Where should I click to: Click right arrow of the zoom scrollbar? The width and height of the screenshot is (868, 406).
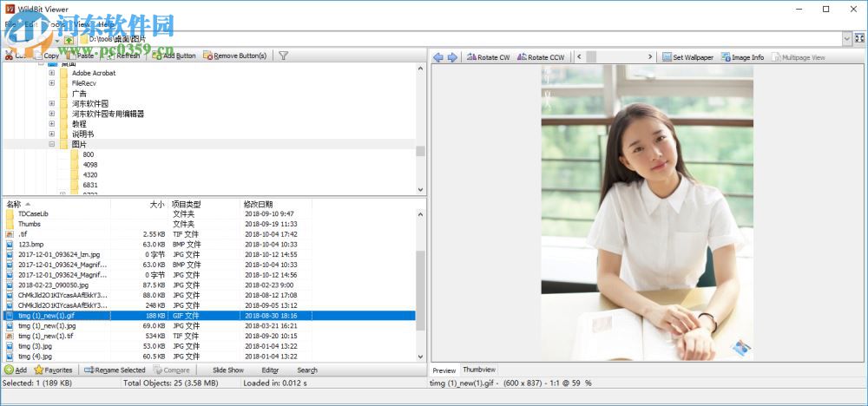(650, 57)
